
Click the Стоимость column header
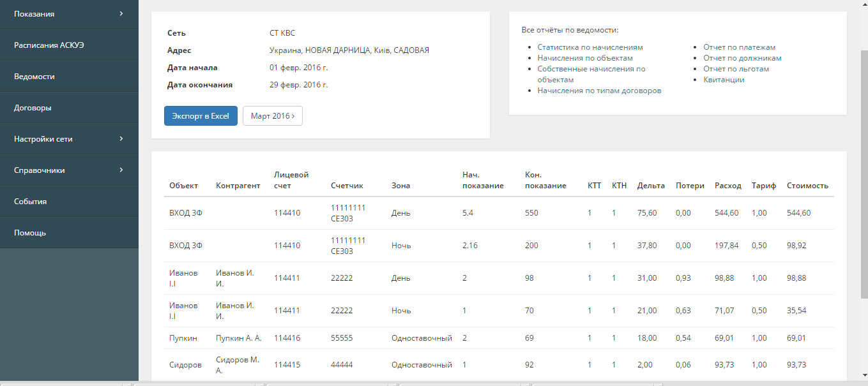(x=807, y=186)
